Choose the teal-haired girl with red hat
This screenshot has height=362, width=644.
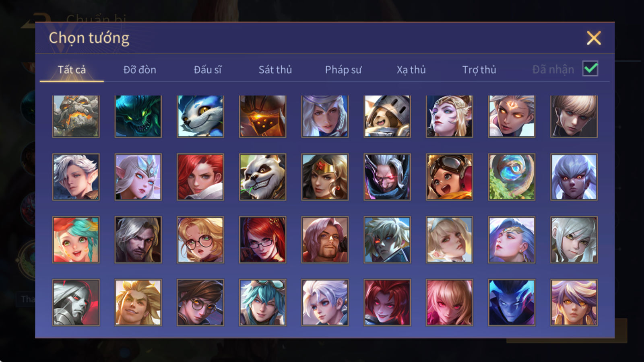(76, 240)
